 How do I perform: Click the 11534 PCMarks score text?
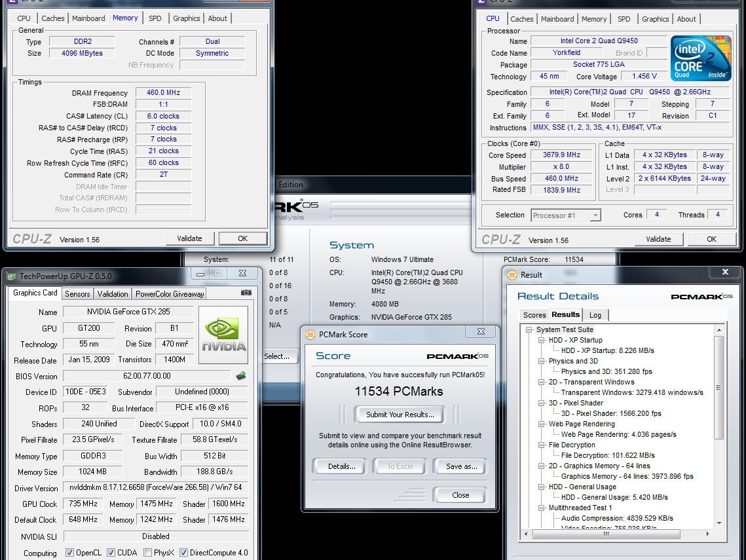point(399,392)
